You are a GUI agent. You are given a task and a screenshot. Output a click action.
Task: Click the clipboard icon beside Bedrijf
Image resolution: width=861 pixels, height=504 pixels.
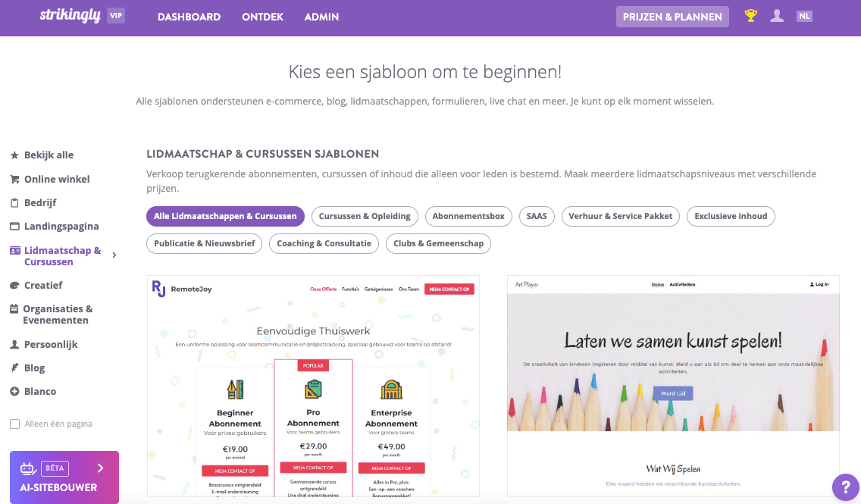pos(15,202)
